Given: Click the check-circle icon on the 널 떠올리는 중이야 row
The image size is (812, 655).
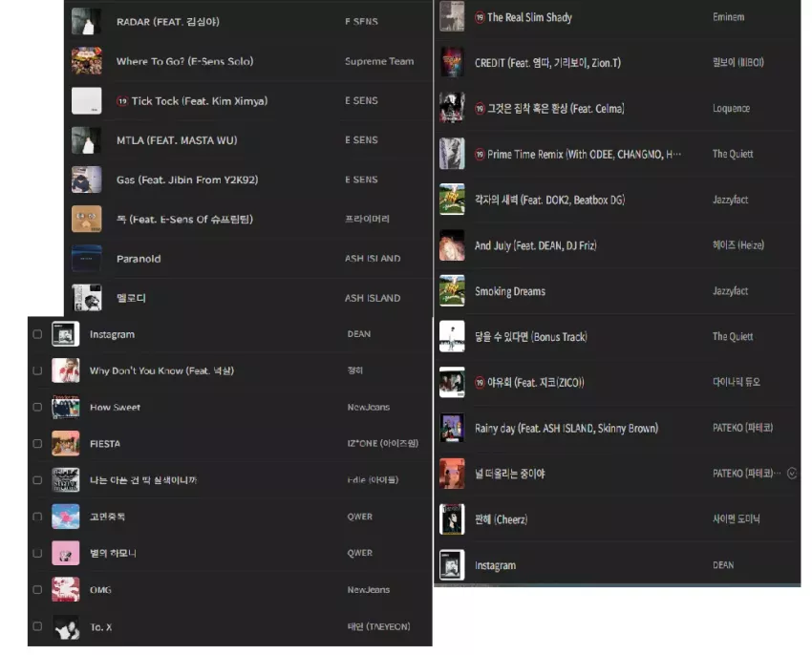Looking at the screenshot, I should 792,474.
